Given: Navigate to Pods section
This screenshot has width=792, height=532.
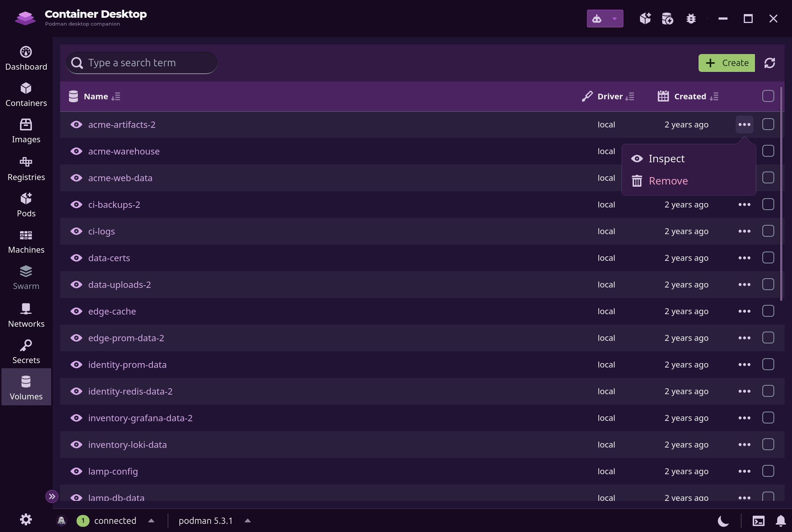Looking at the screenshot, I should tap(26, 205).
